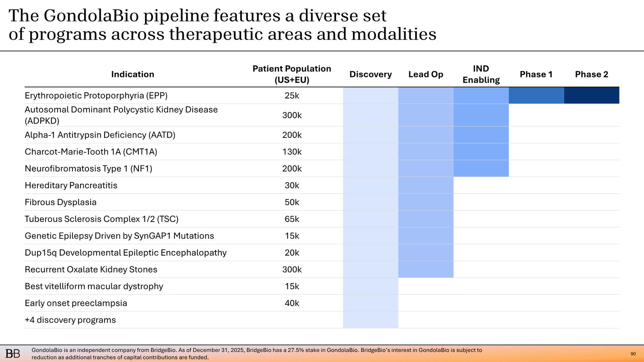Click the Indication column header
This screenshot has width=644, height=362.
132,74
